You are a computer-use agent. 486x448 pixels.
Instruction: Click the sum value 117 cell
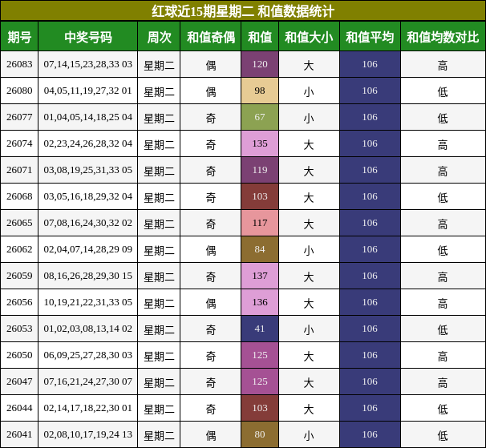click(260, 223)
